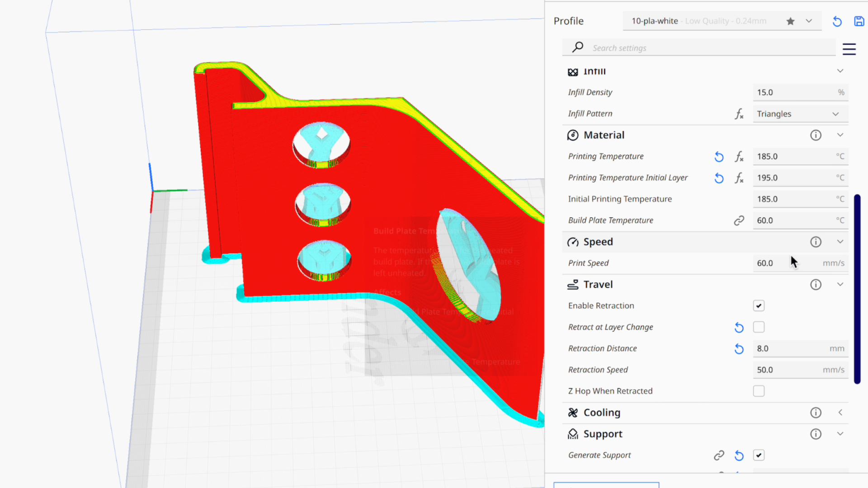
Task: Click the Infill section icon
Action: 573,71
